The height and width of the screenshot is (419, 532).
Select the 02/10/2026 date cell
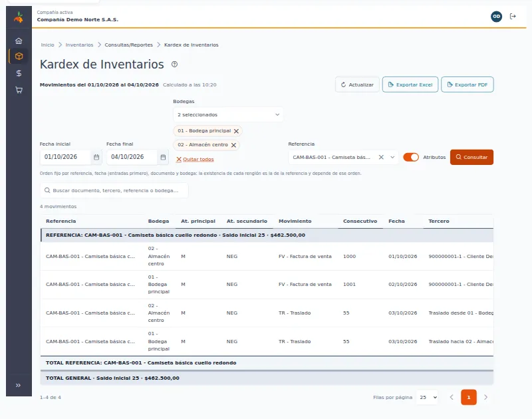pyautogui.click(x=403, y=284)
